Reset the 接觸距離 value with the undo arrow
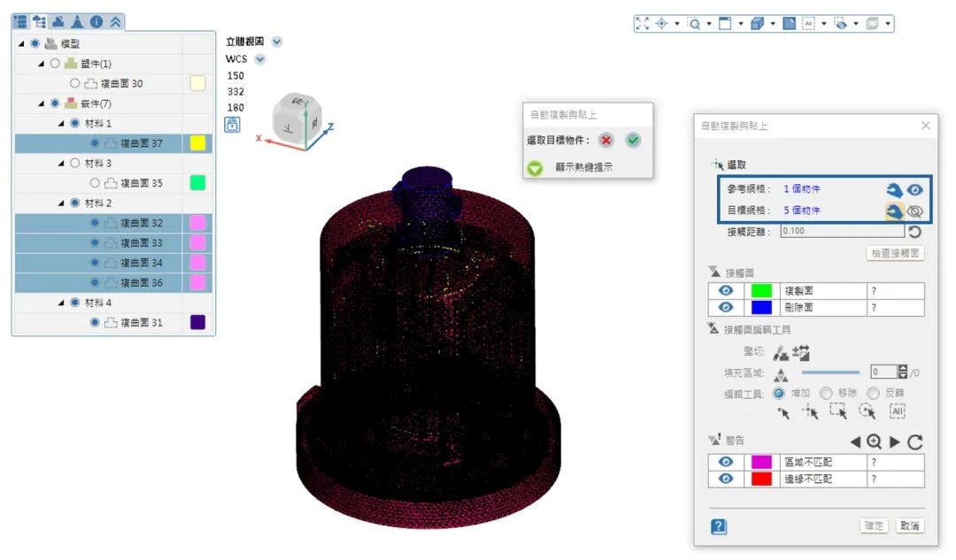 914,232
